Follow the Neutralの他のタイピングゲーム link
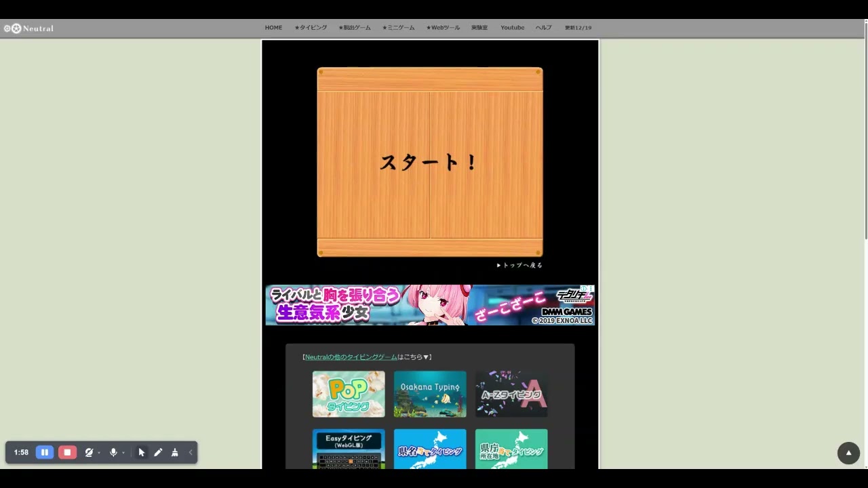The width and height of the screenshot is (868, 488). (351, 357)
